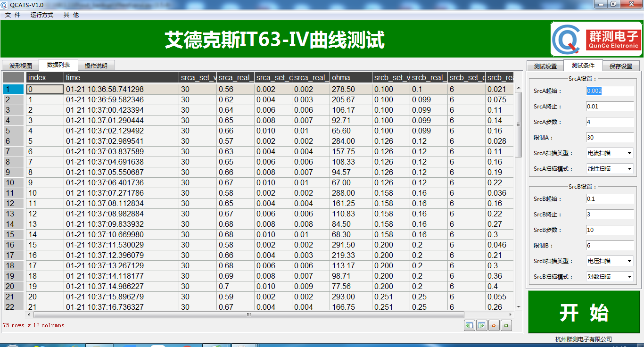Click the 限制A input field
The width and height of the screenshot is (644, 347).
610,138
